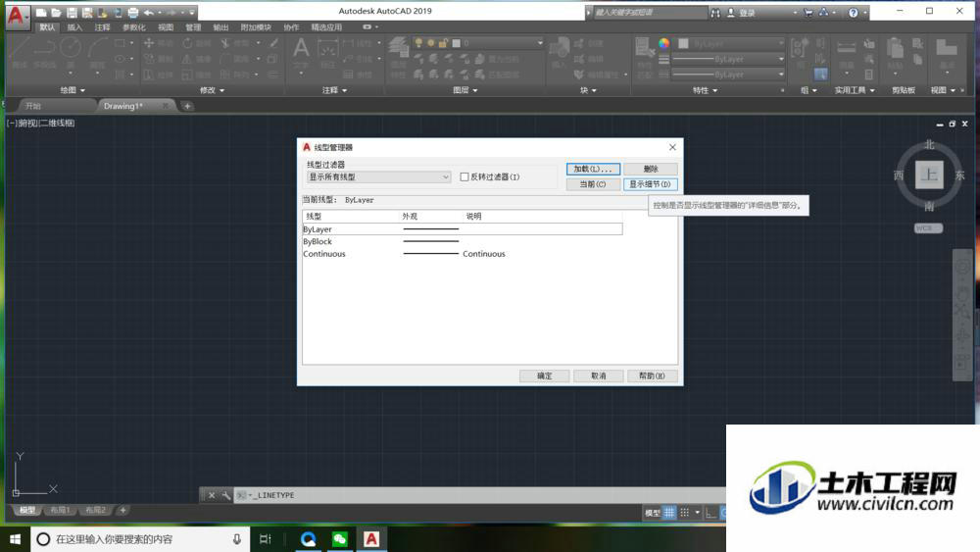Open Windows Start menu
The height and width of the screenshot is (552, 980).
(15, 539)
